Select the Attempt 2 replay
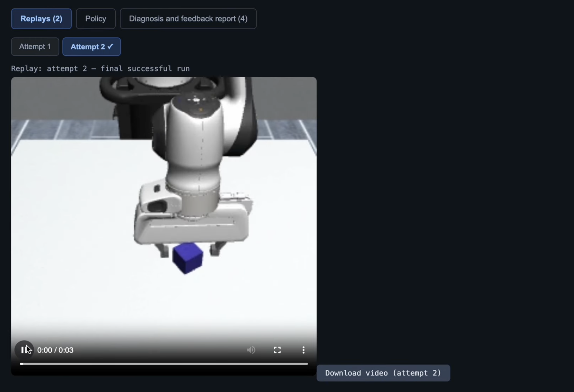The image size is (574, 392). (x=87, y=47)
